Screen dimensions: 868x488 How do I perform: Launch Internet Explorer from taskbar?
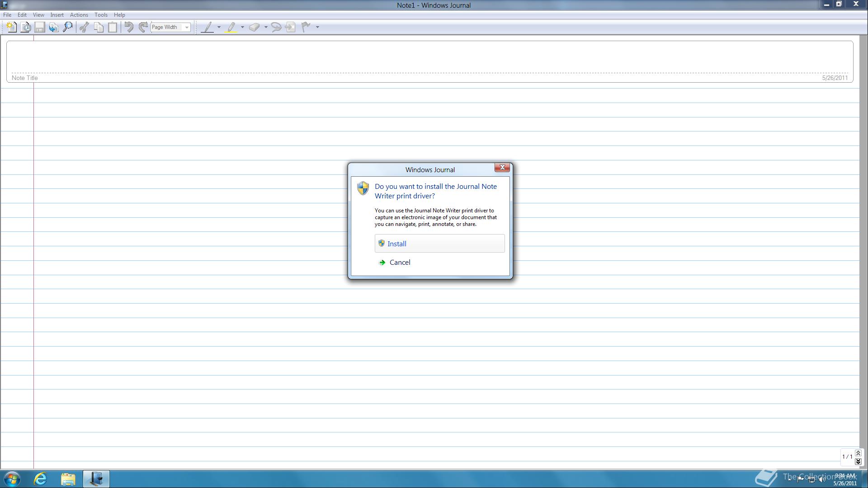41,479
